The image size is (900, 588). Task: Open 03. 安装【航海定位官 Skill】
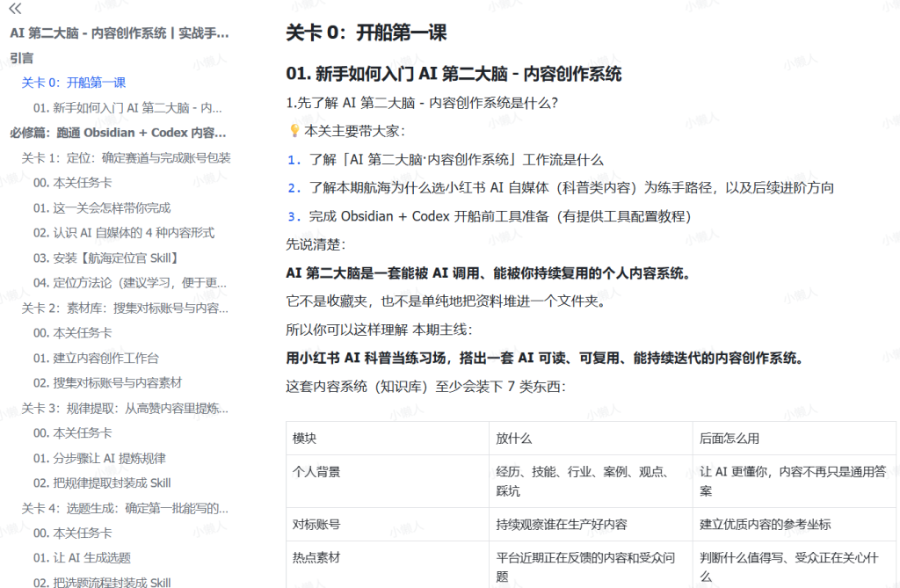tap(106, 258)
